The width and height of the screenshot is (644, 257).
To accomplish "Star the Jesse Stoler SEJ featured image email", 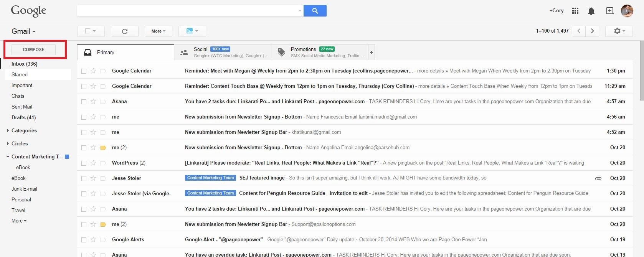I will 93,178.
